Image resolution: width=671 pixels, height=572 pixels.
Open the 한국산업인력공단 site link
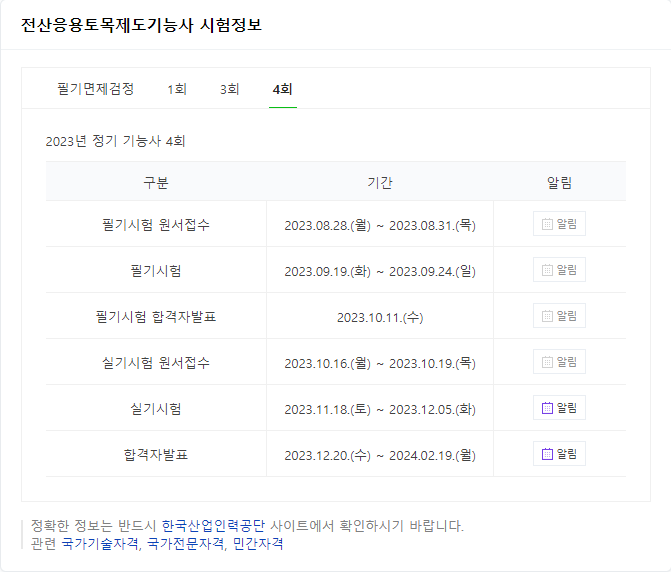coord(213,525)
